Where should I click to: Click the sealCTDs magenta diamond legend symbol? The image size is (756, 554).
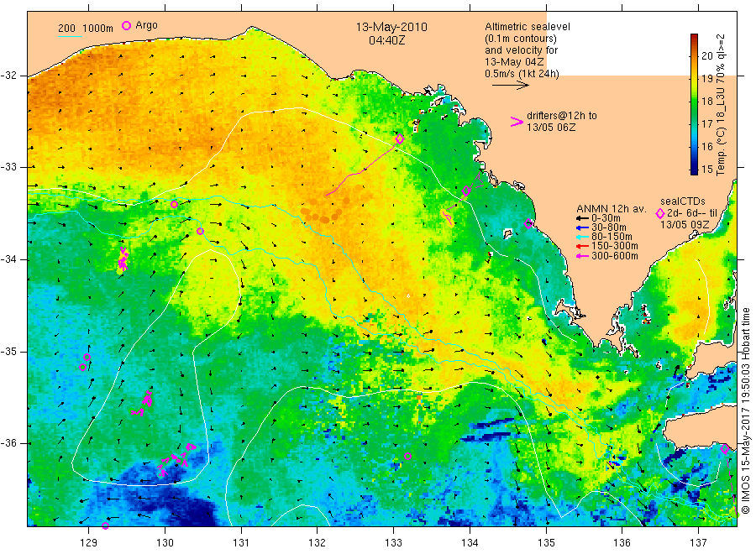[660, 213]
